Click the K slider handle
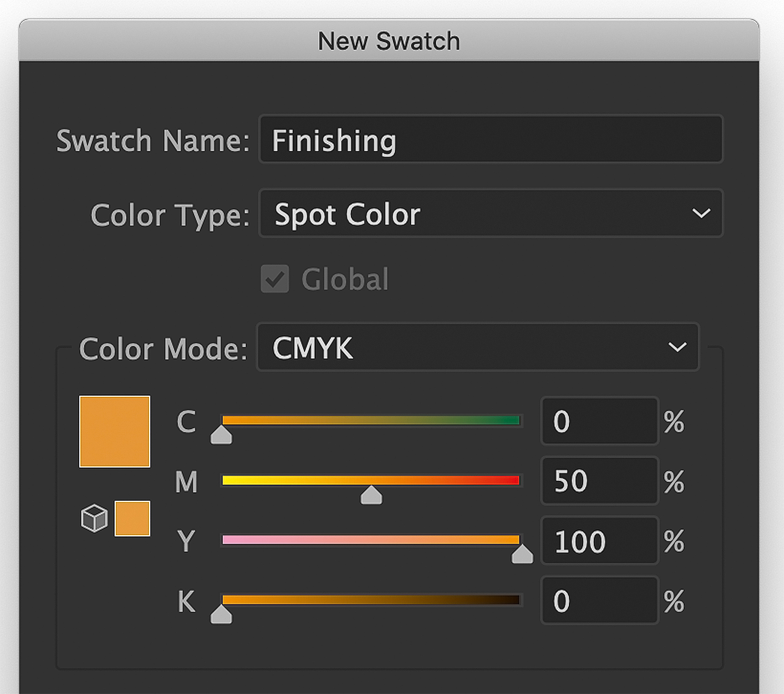The height and width of the screenshot is (694, 784). point(221,614)
